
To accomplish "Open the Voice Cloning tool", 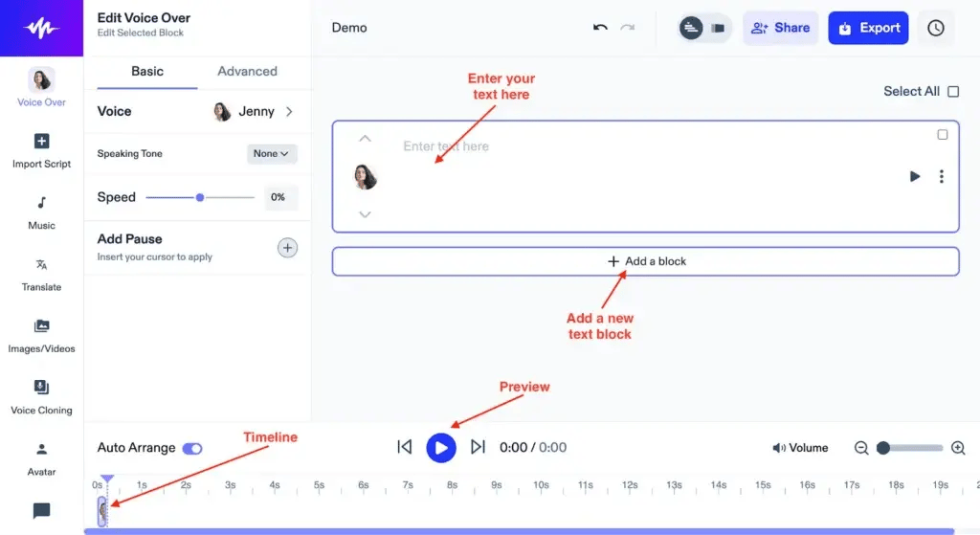I will tap(41, 396).
